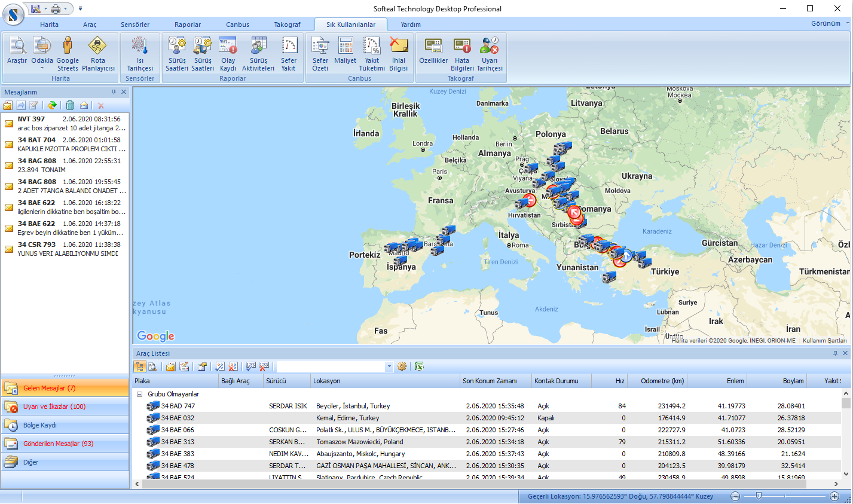Click numbered red X icon in Araç Listesi
The height and width of the screenshot is (504, 853).
[264, 366]
